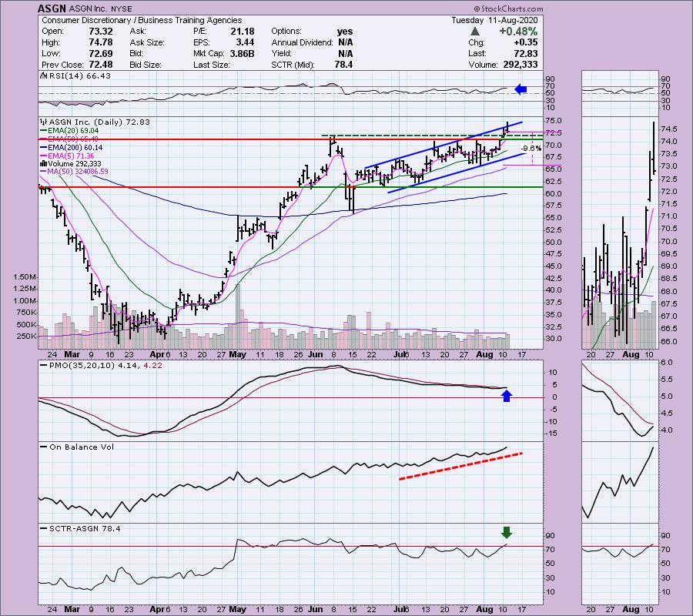Click the 'SCTR-ASGN 78.4' indicator label

(85, 528)
